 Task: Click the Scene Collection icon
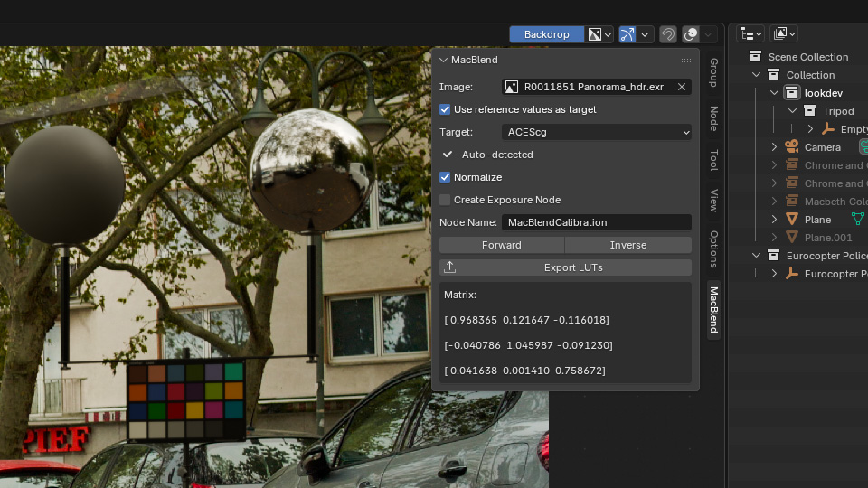(755, 56)
